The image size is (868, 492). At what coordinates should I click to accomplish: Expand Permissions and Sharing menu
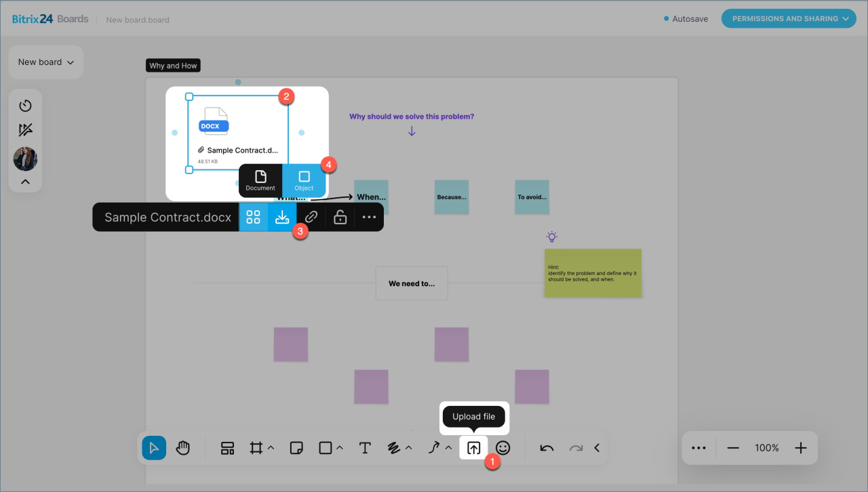(x=788, y=19)
